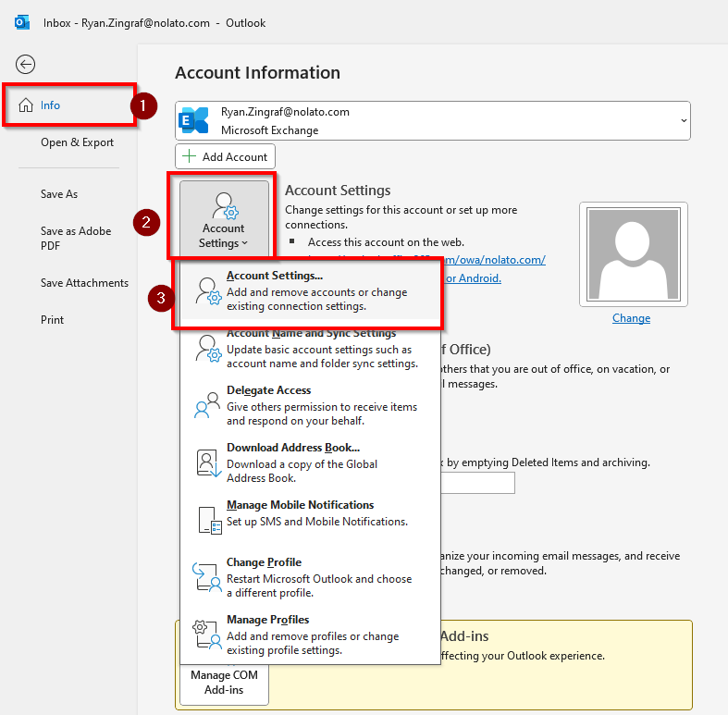Screen dimensions: 728x715
Task: Click the Account Name and Sync Settings icon
Action: [208, 349]
